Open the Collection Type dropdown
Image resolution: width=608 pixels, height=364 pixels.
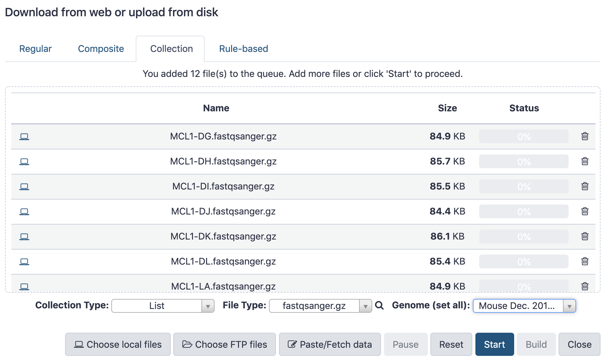[163, 306]
